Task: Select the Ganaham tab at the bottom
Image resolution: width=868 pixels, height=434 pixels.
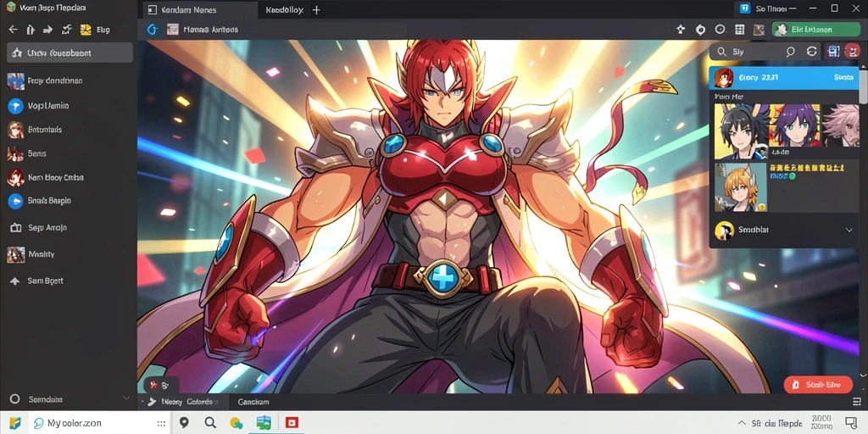Action: 253,402
